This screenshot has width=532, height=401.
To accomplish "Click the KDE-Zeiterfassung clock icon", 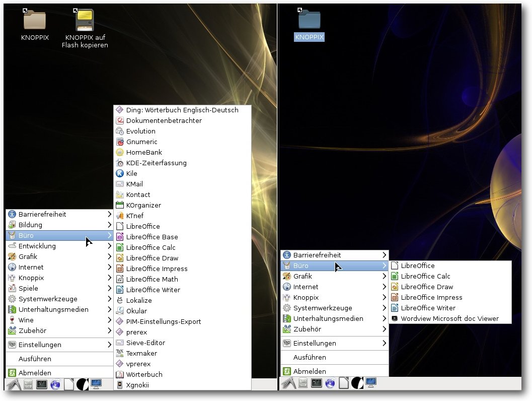I will click(119, 163).
